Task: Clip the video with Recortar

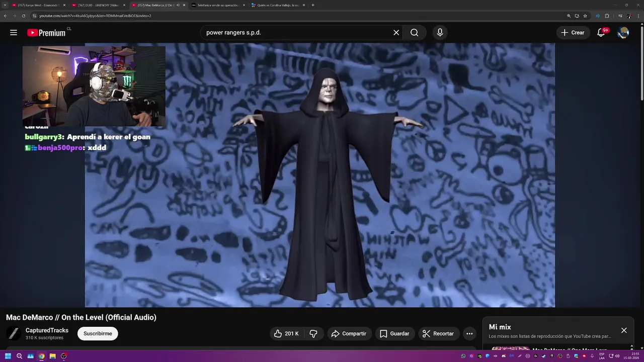Action: pyautogui.click(x=438, y=334)
